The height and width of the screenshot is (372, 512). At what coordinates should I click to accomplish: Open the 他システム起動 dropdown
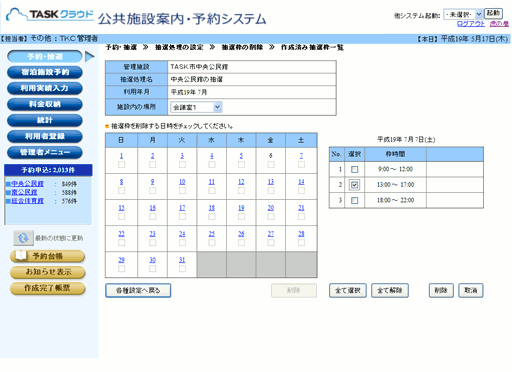[x=463, y=14]
